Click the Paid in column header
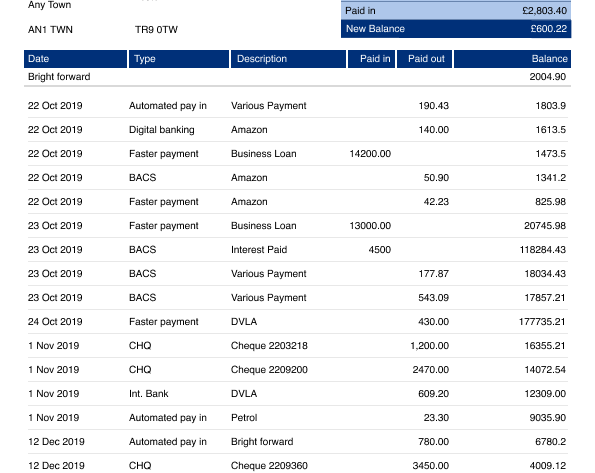595x473 pixels. coord(371,59)
